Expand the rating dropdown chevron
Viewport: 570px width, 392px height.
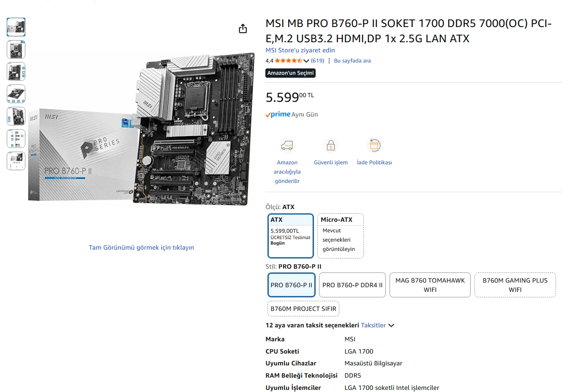click(x=306, y=61)
